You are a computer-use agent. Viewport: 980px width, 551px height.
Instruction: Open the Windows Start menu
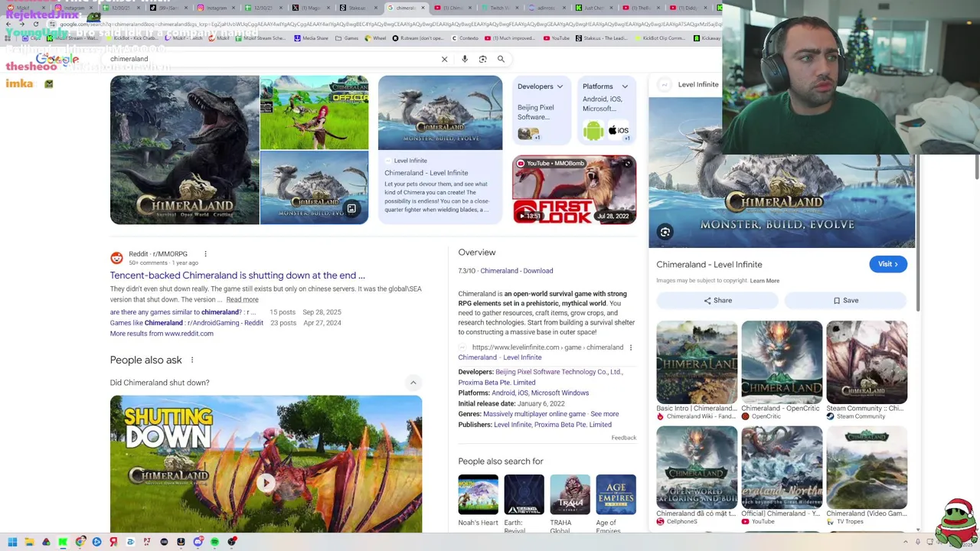[x=12, y=542]
